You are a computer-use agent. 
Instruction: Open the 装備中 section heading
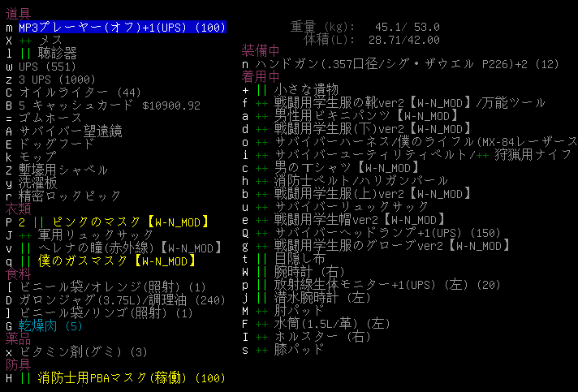point(261,50)
